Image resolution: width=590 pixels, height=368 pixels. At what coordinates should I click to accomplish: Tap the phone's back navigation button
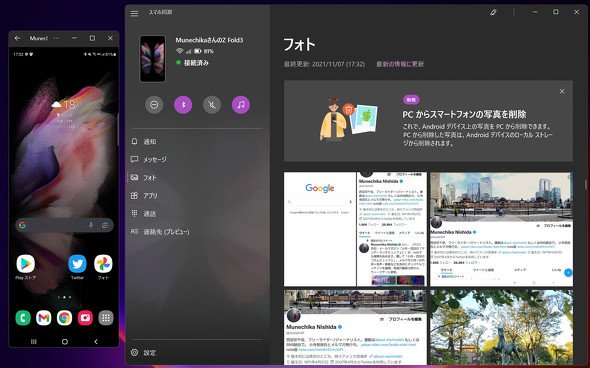(96, 341)
